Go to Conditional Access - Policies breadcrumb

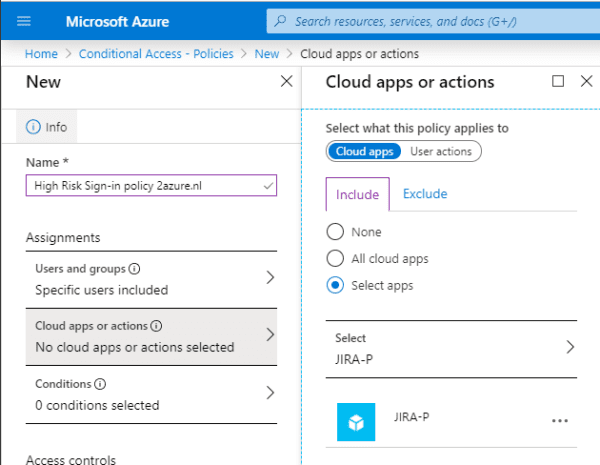[x=156, y=54]
